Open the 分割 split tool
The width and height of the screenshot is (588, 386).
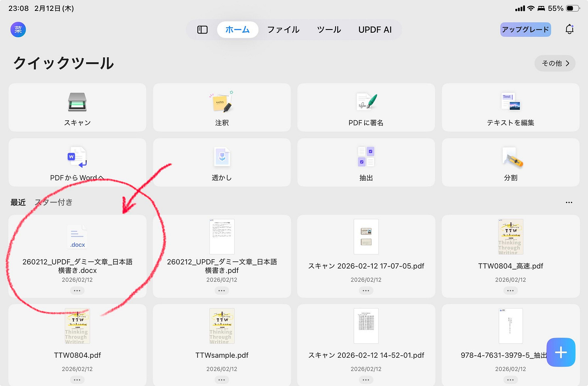510,162
